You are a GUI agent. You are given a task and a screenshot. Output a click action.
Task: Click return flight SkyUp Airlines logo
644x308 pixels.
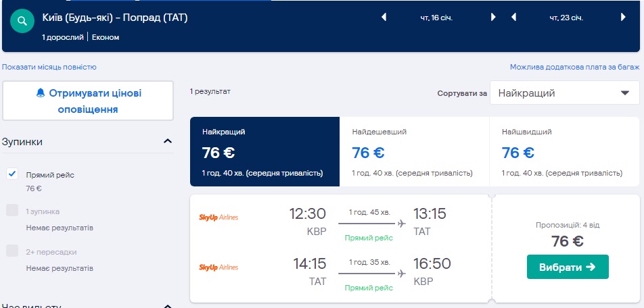click(218, 267)
